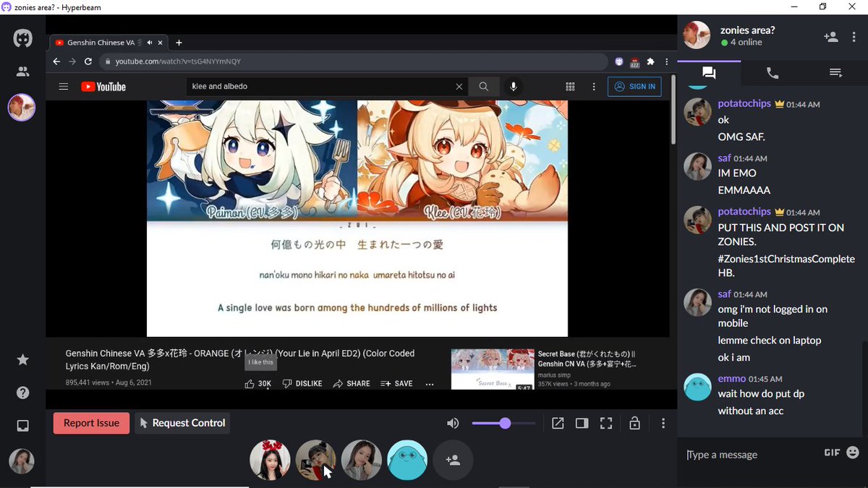
Task: Open the Hyperbeam home logo in sidebar
Action: (22, 38)
